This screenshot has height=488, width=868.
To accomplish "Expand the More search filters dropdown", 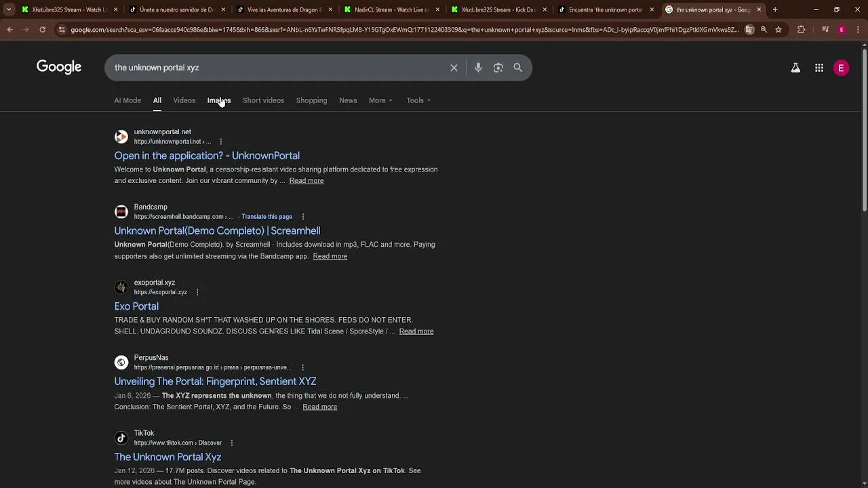I will coord(380,100).
